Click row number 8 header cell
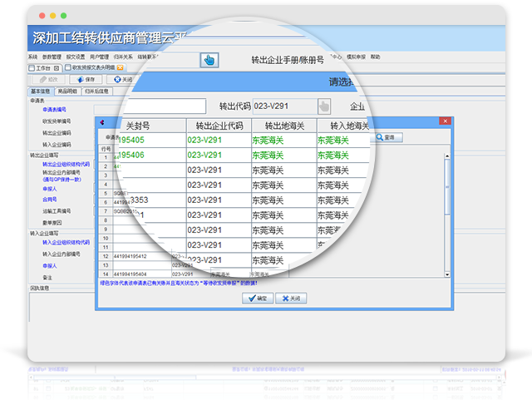 (x=106, y=220)
